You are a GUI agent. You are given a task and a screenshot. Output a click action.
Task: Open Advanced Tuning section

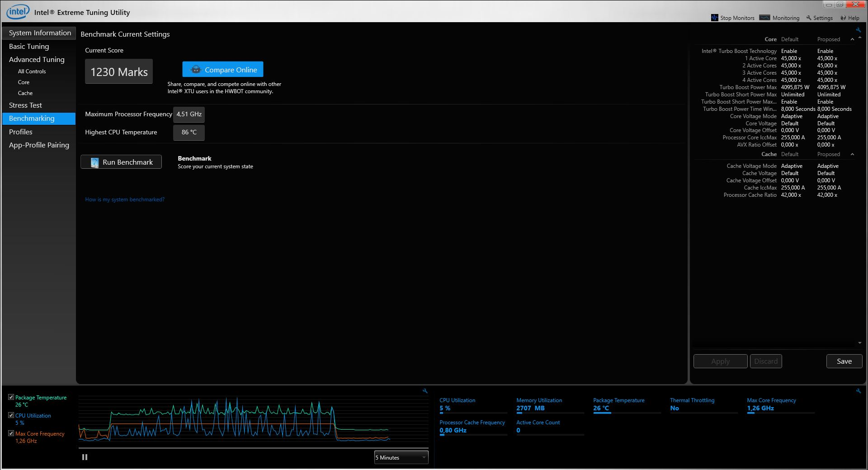point(37,60)
